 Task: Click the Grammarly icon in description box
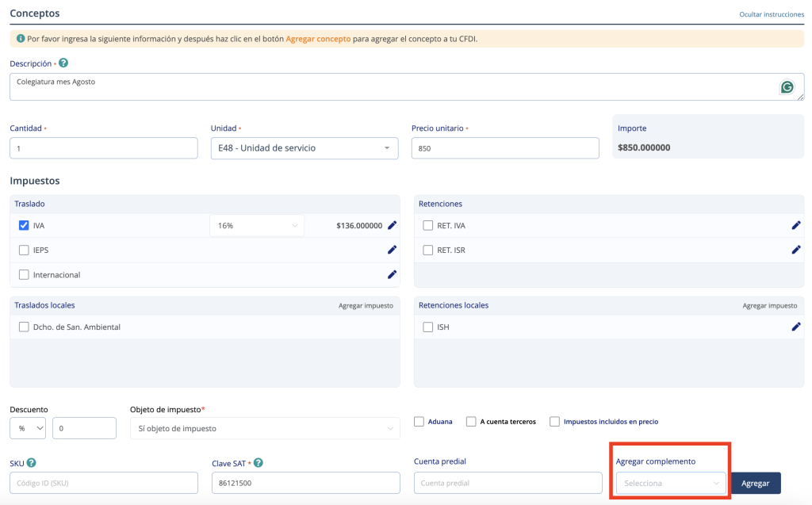(787, 87)
